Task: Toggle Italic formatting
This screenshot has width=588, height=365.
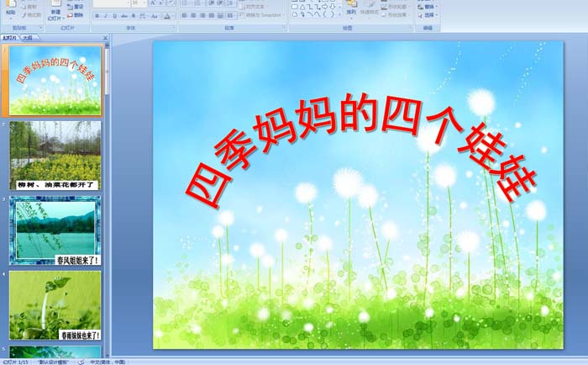Action: pyautogui.click(x=106, y=16)
